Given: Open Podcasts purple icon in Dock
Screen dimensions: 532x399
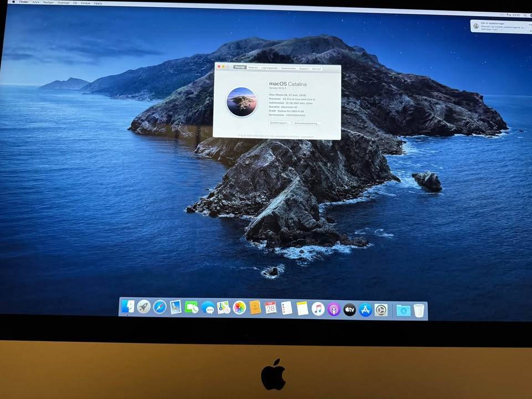Looking at the screenshot, I should [334, 309].
